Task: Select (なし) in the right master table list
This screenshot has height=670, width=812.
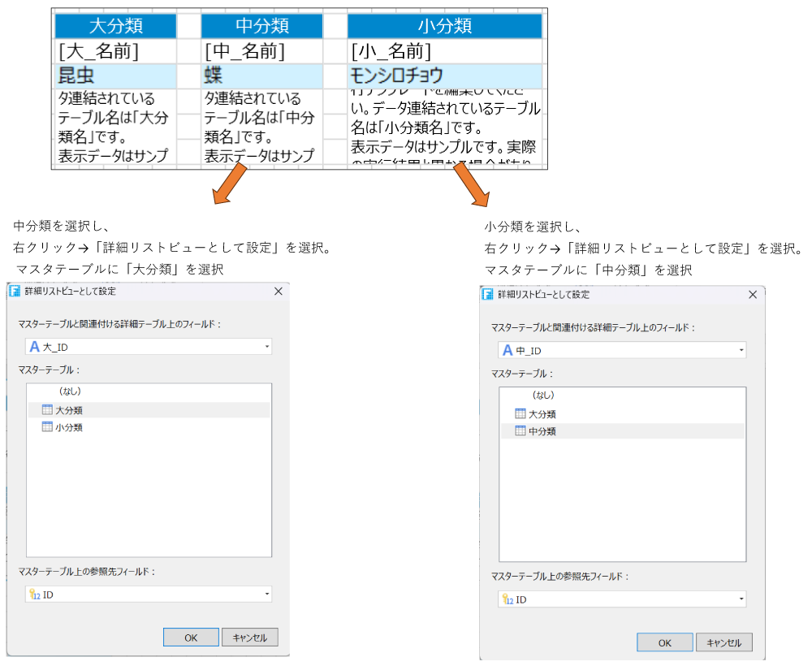Action: coord(623,395)
